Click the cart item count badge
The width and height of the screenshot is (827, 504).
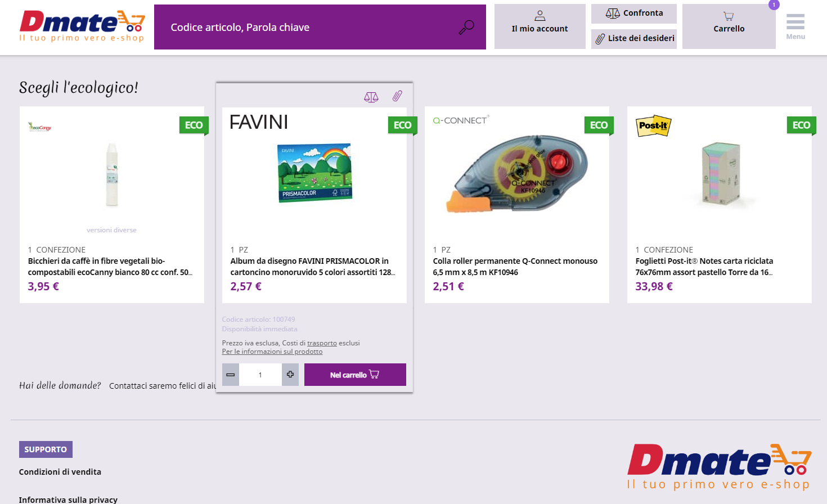click(774, 4)
